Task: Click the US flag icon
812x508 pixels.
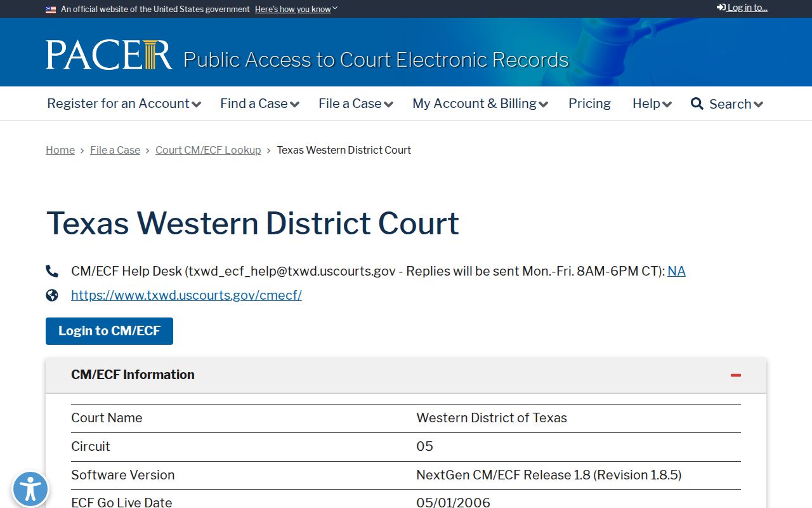Action: coord(51,10)
